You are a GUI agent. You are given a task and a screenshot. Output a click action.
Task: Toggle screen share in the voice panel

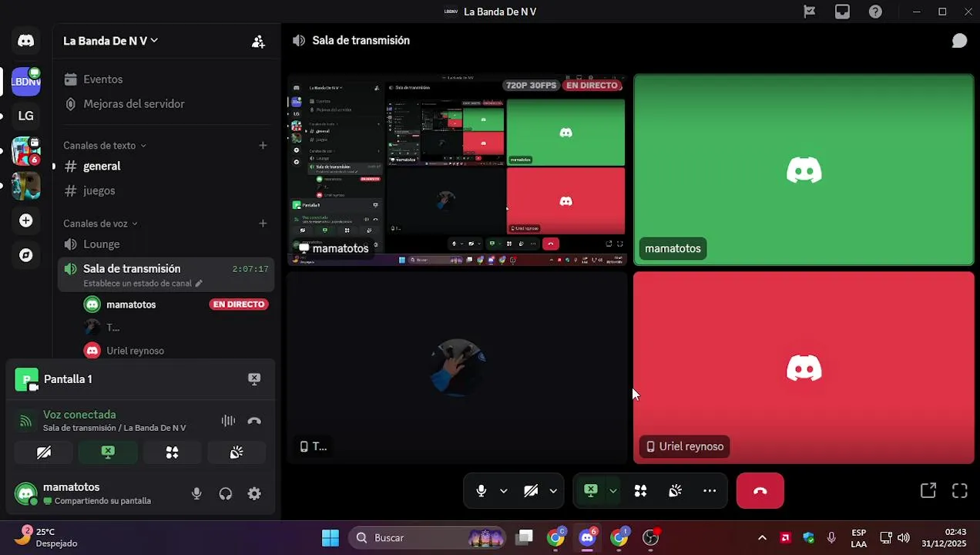tap(108, 452)
